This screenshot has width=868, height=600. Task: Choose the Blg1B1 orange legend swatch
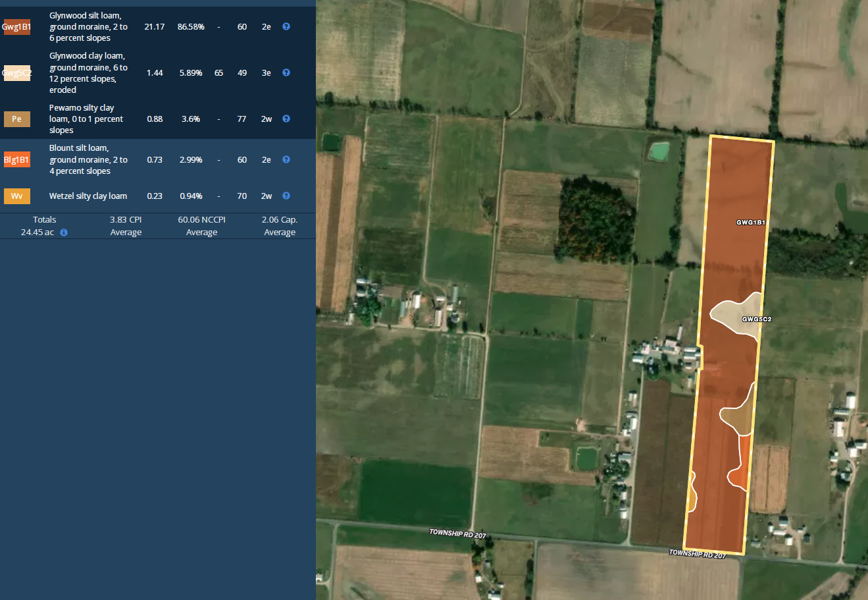[x=16, y=160]
